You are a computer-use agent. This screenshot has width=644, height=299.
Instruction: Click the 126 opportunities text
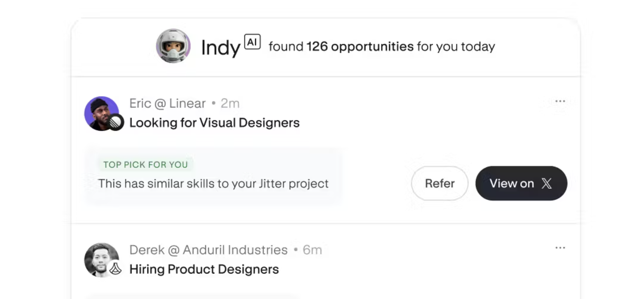coord(360,46)
